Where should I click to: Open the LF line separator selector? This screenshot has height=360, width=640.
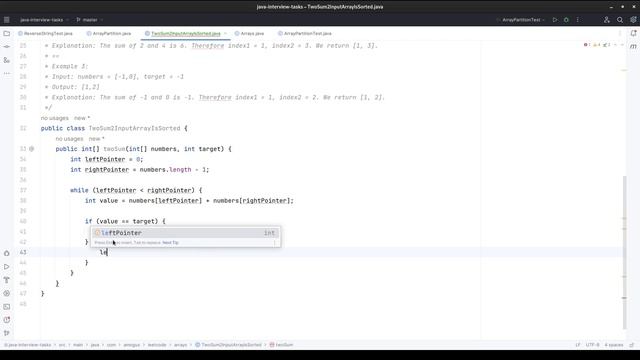click(x=578, y=345)
